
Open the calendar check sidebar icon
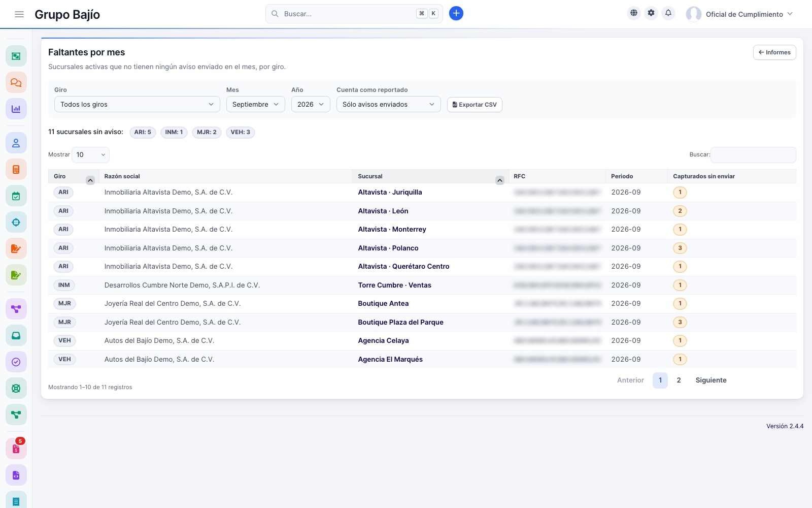16,196
